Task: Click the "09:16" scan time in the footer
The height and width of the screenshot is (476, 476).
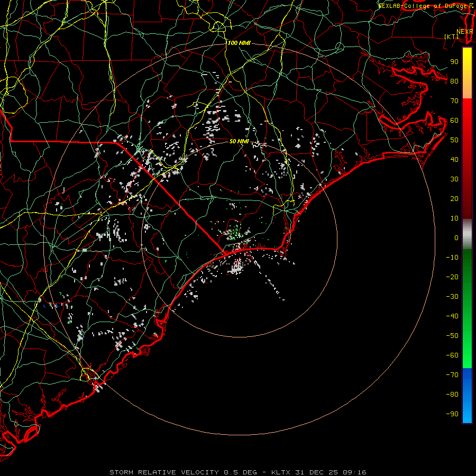Action: (x=354, y=472)
